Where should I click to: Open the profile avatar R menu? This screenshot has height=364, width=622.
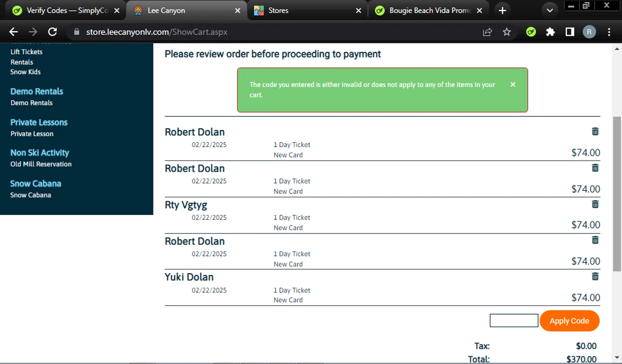[589, 32]
